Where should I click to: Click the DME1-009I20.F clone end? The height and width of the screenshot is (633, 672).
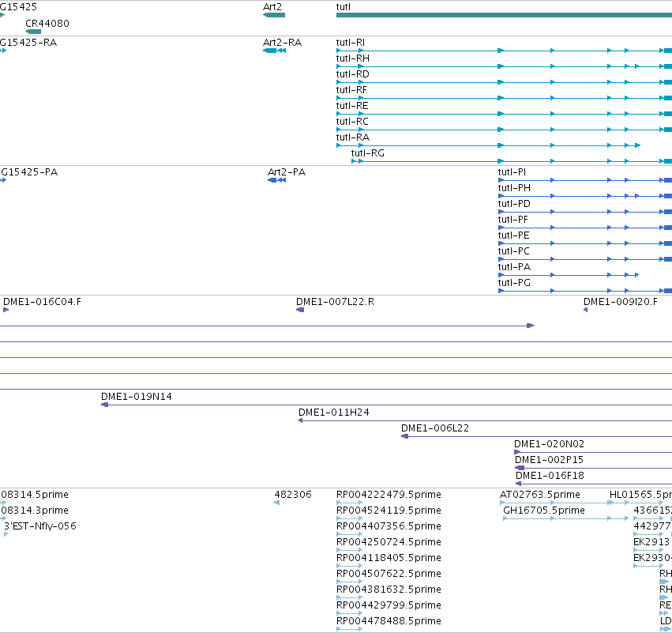(585, 310)
